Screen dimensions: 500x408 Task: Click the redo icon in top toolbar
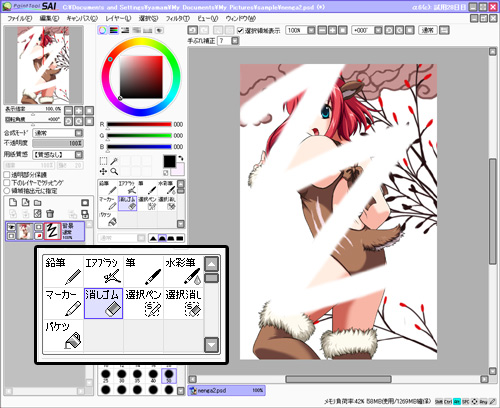pyautogui.click(x=204, y=30)
